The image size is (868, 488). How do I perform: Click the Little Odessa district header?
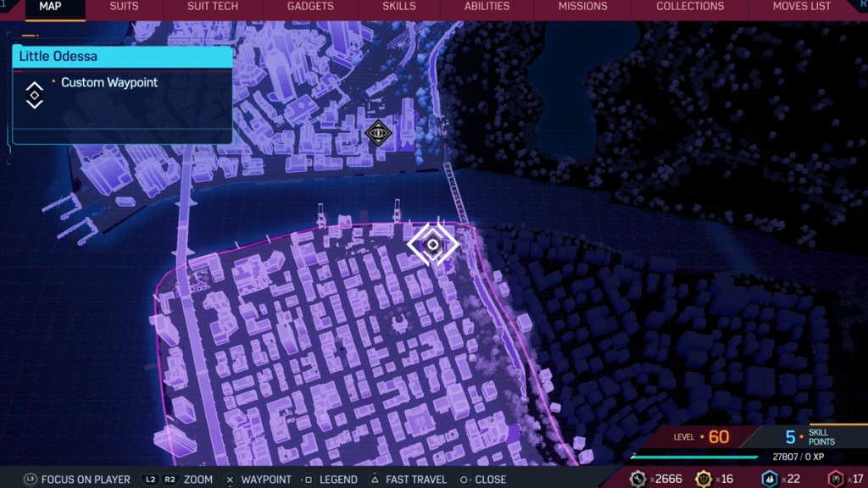click(122, 57)
